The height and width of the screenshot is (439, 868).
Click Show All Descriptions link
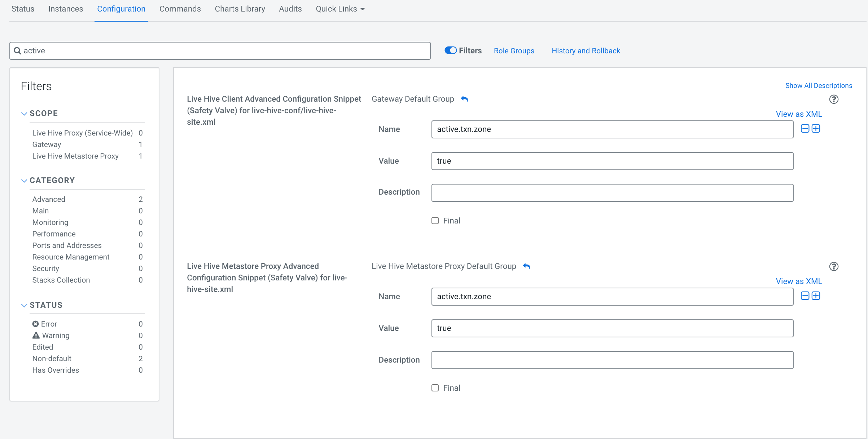[819, 85]
